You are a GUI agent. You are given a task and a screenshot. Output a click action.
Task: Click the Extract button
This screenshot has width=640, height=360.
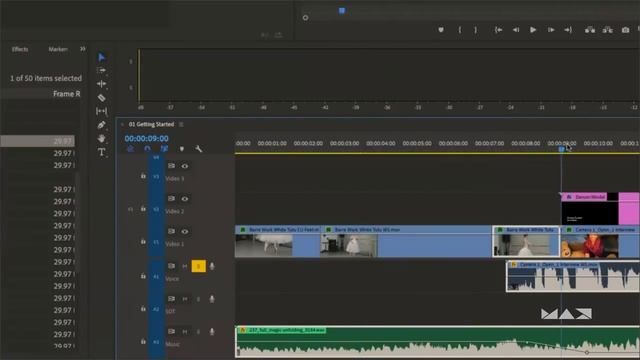608,30
